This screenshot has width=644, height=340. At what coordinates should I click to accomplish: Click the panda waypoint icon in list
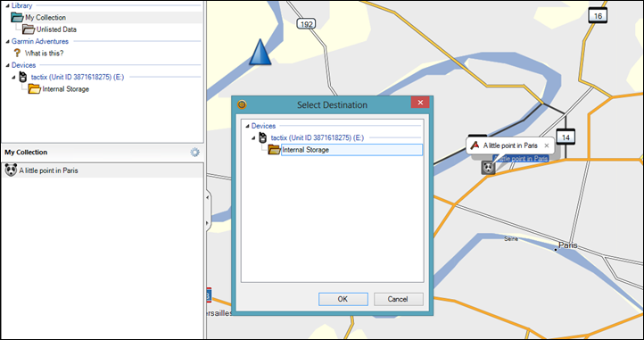pos(11,170)
